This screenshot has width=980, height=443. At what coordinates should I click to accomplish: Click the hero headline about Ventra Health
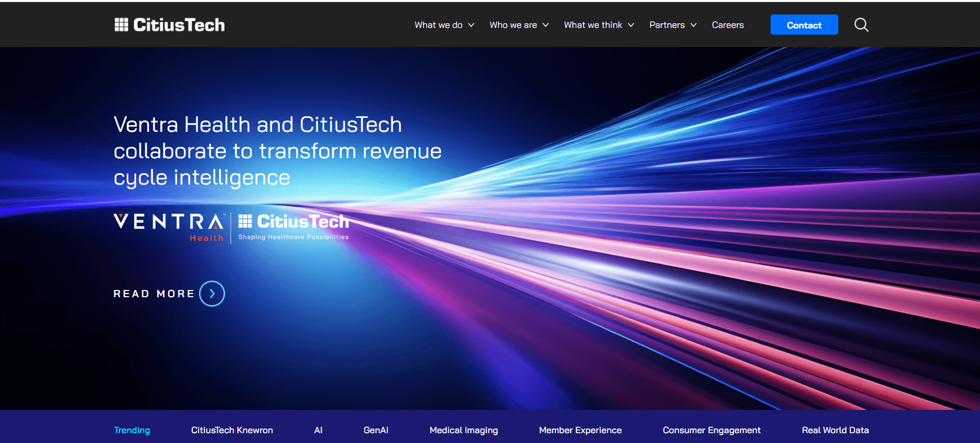277,151
